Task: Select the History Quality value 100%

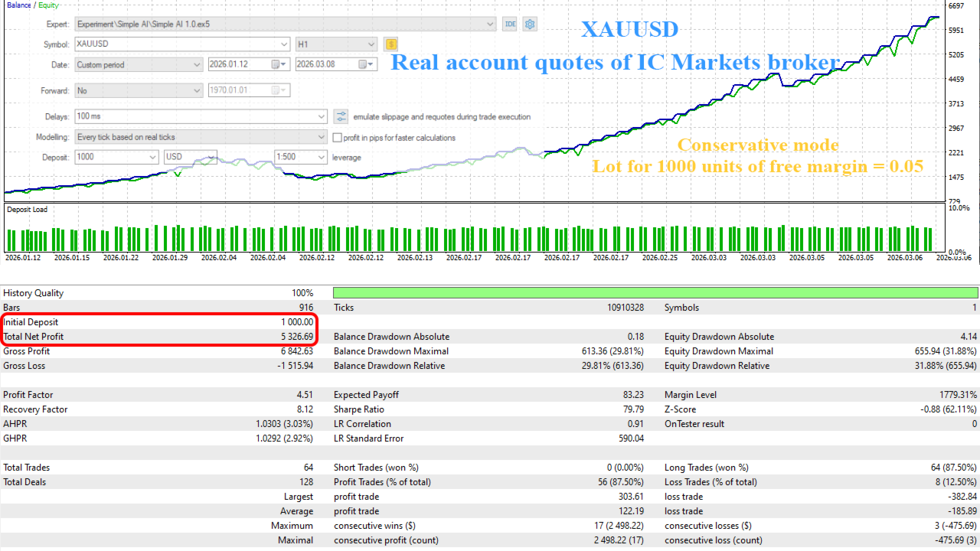Action: click(302, 293)
